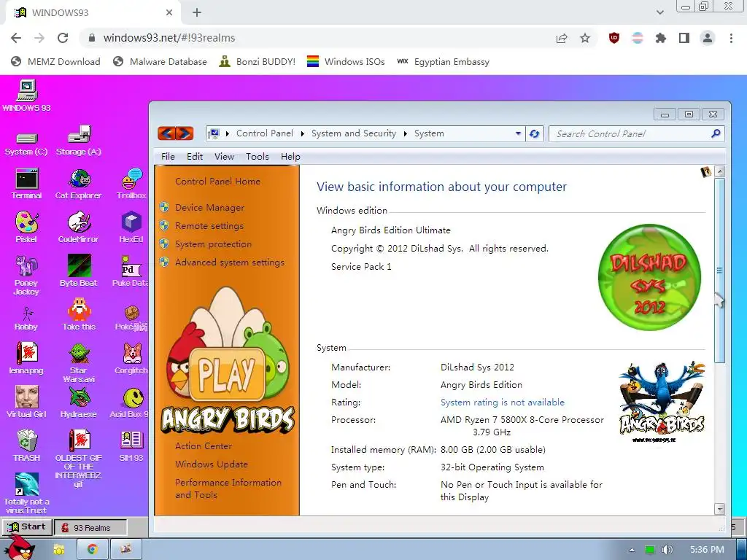Click the orange back arrow in Control Panel
This screenshot has width=747, height=560.
pos(166,133)
